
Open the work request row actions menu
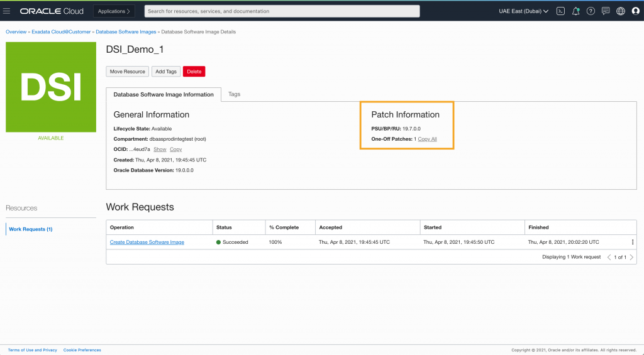coord(633,242)
